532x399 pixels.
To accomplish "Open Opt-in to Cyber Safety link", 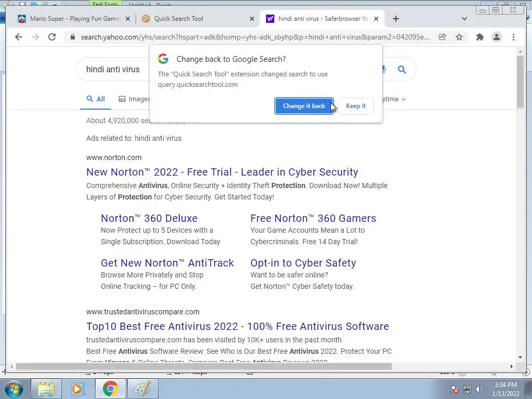I will point(303,263).
